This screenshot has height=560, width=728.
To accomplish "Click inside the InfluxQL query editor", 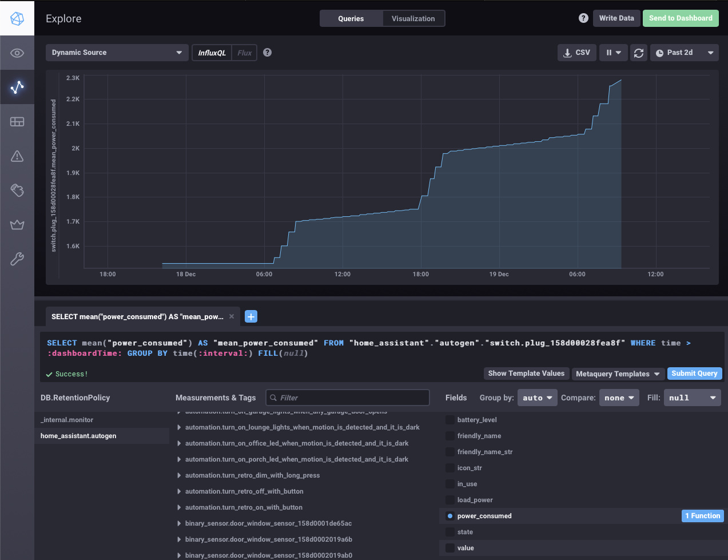I will (381, 348).
